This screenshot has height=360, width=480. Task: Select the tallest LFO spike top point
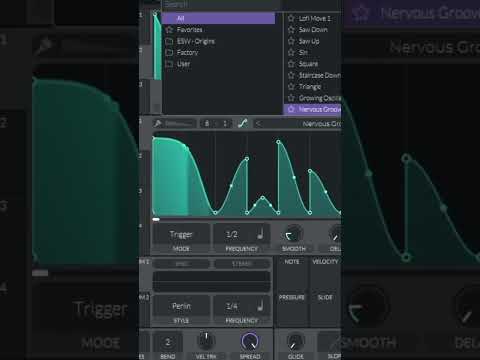point(278,142)
